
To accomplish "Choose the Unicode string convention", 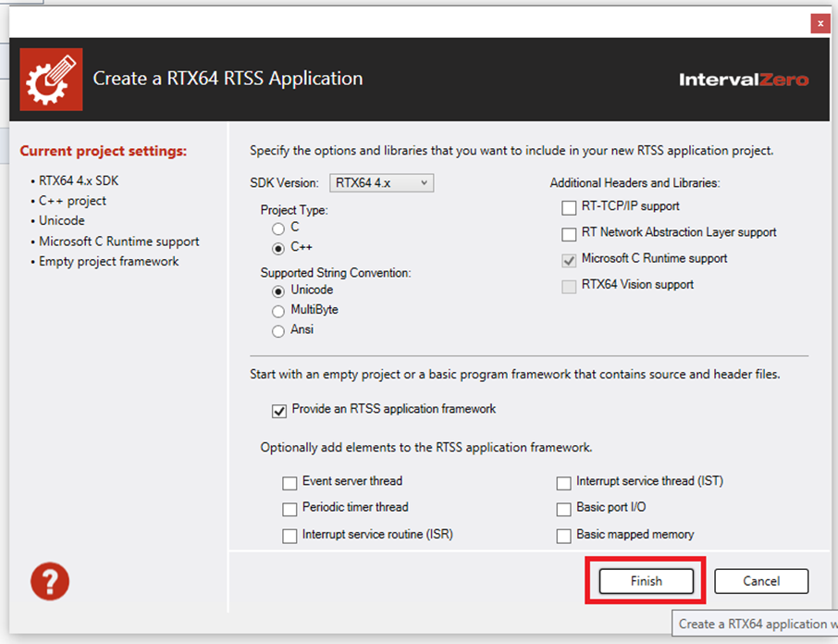I will pos(278,291).
